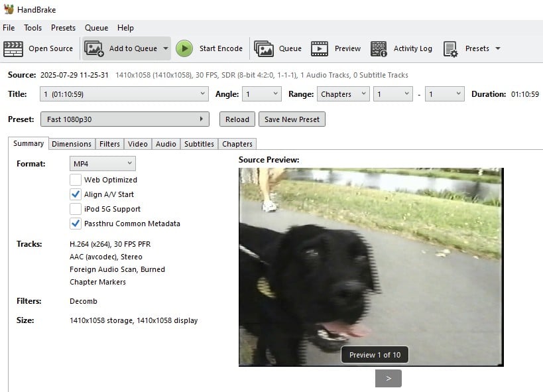Viewport: 543px width, 392px height.
Task: Click the Presets document-gear icon
Action: pyautogui.click(x=451, y=49)
